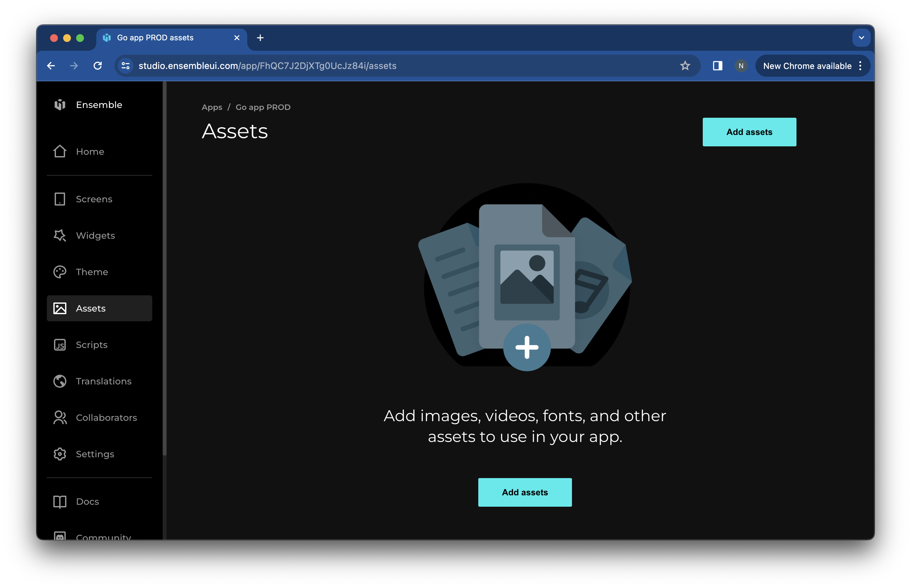Open Go app PROD breadcrumb

[263, 107]
